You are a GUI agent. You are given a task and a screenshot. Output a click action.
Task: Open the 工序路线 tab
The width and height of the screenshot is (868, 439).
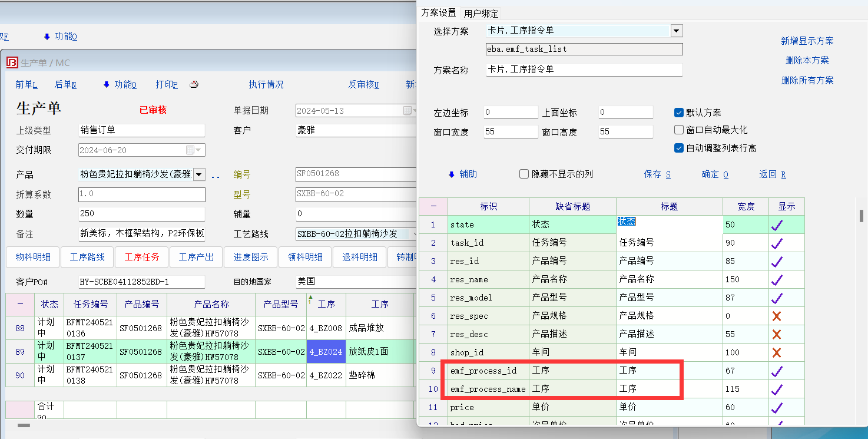87,257
